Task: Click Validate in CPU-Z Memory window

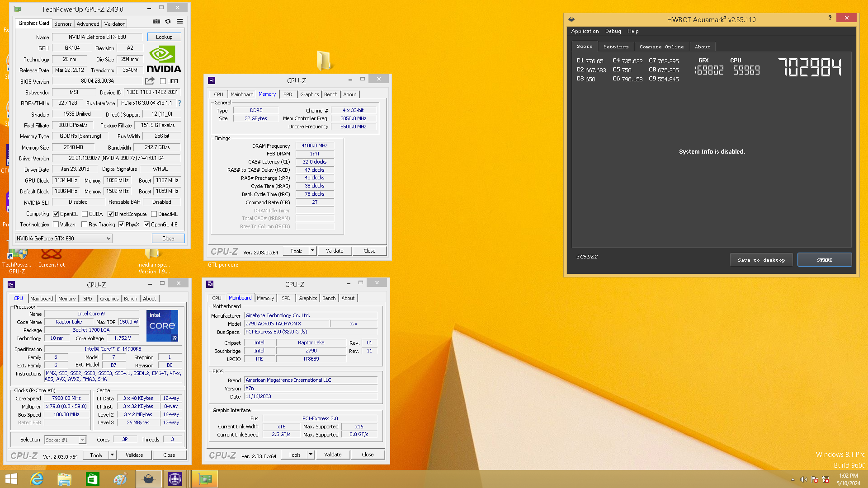Action: click(x=335, y=251)
